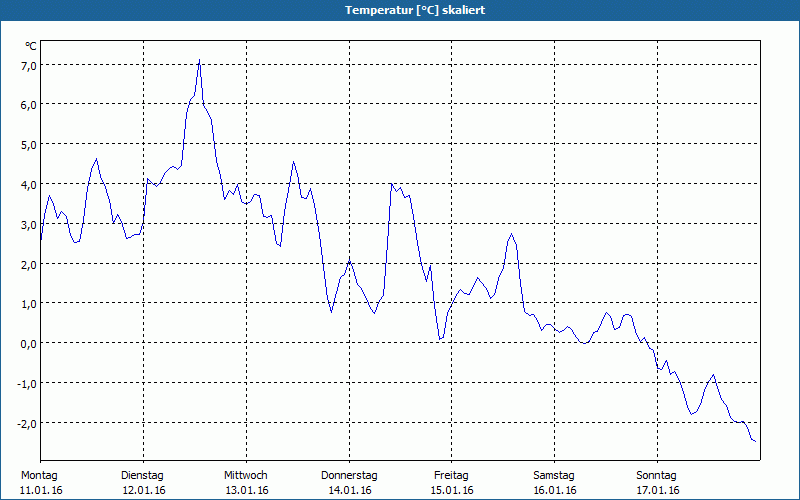Click the Sonntag day label
The width and height of the screenshot is (800, 500).
(656, 476)
